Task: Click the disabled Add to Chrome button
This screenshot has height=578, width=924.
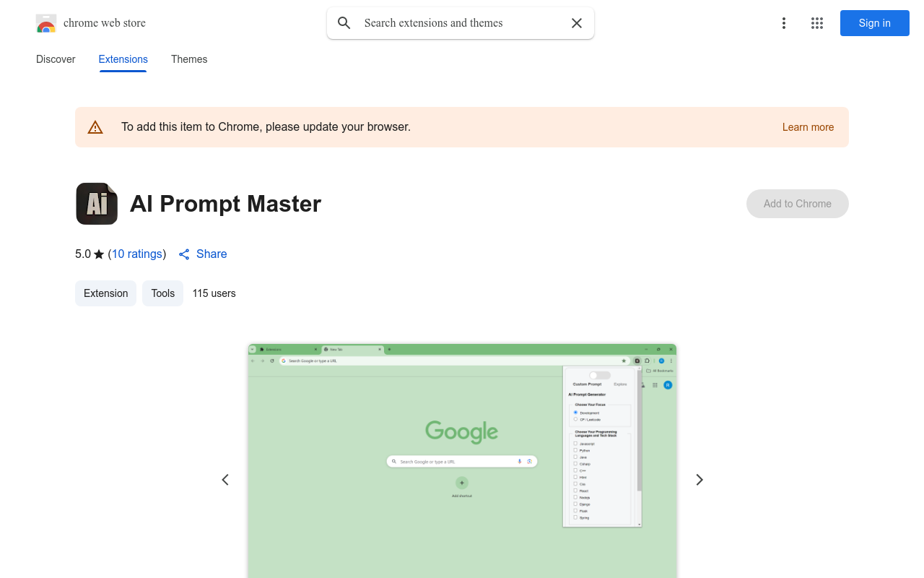Action: [798, 204]
